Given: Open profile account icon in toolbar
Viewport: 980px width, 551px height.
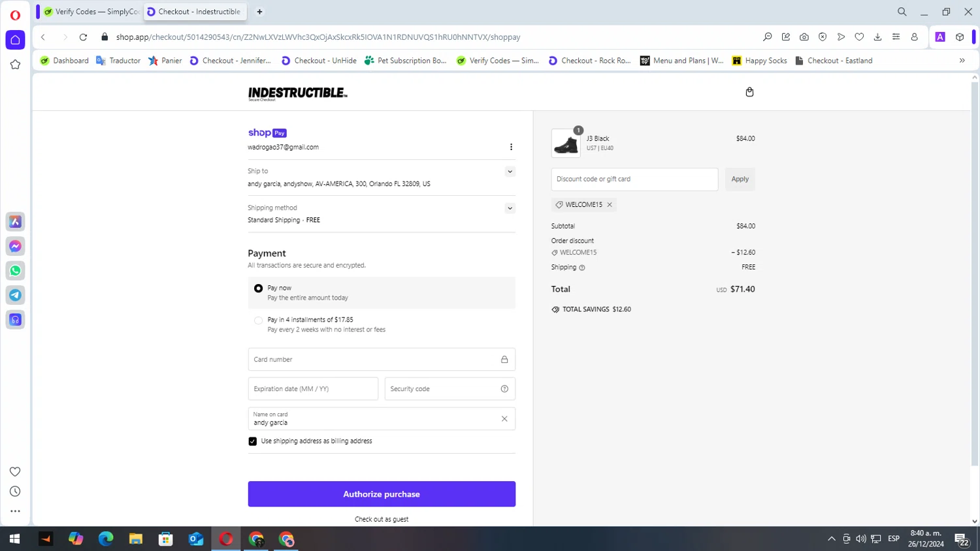Looking at the screenshot, I should point(914,37).
